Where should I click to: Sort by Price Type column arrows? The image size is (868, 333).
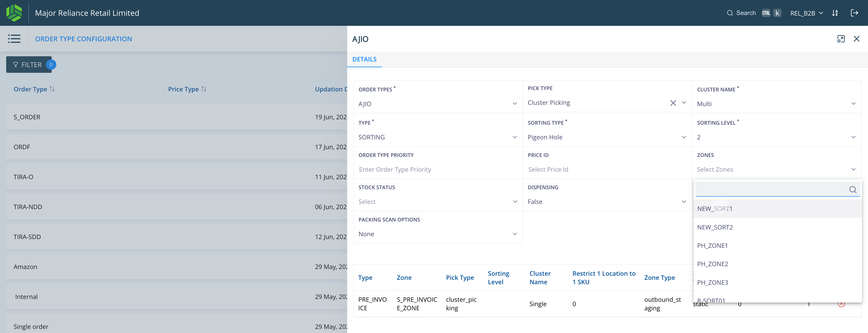204,89
